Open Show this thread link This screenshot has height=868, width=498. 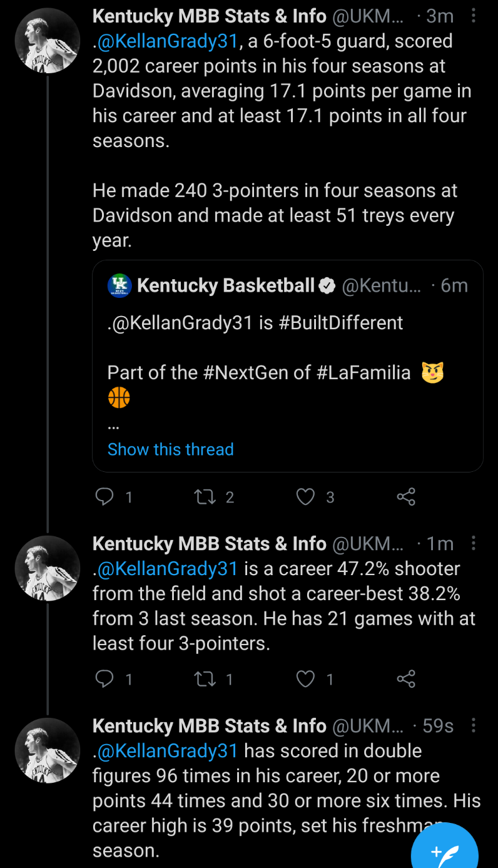pyautogui.click(x=170, y=449)
